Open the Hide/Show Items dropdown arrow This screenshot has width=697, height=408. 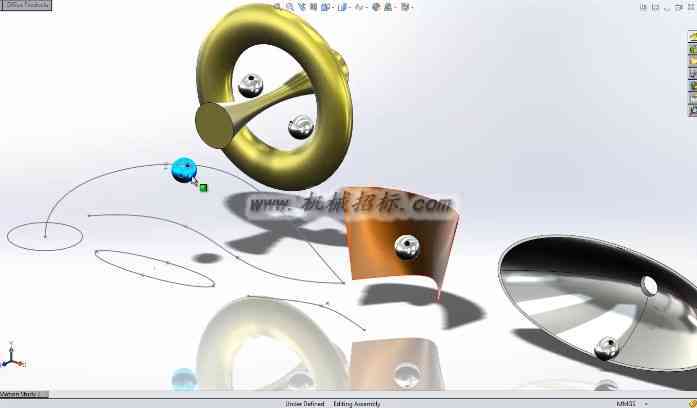tap(367, 7)
